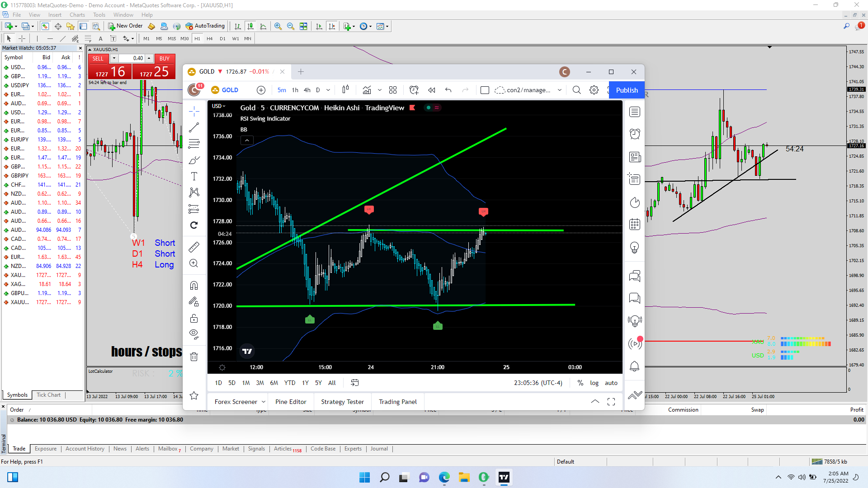This screenshot has height=488, width=868.
Task: Select the trend line drawing tool
Action: click(x=194, y=128)
